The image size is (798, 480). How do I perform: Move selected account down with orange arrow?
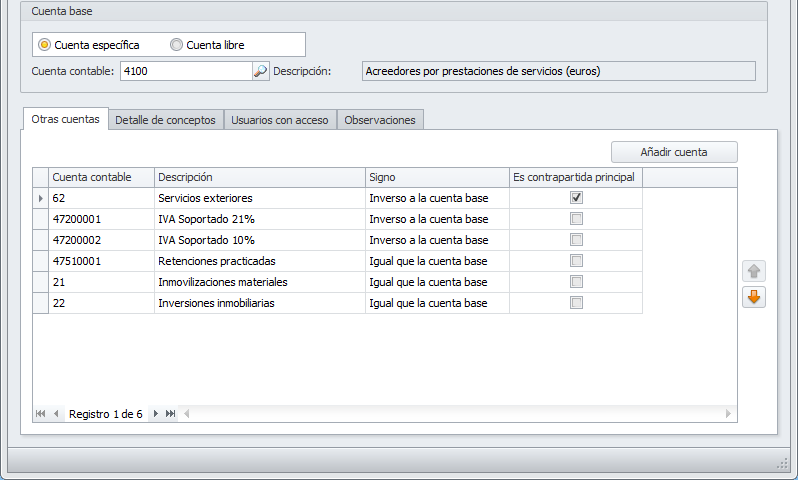coord(754,297)
